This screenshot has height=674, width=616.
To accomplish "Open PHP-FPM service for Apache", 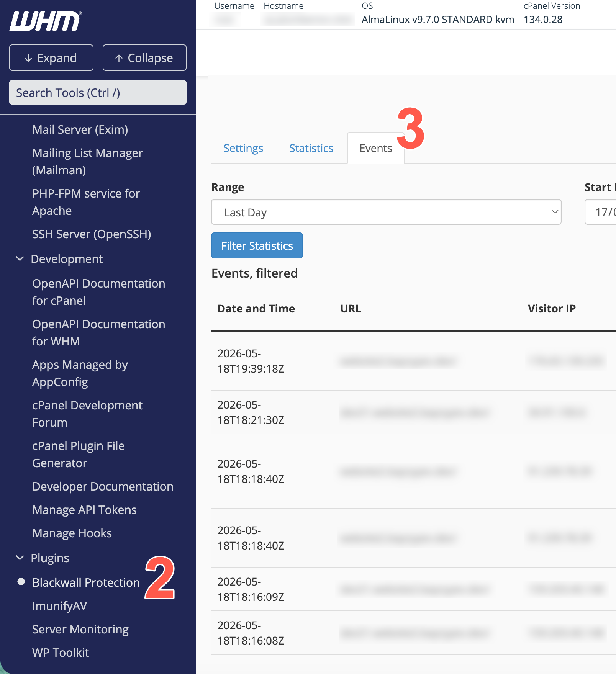I will click(86, 202).
